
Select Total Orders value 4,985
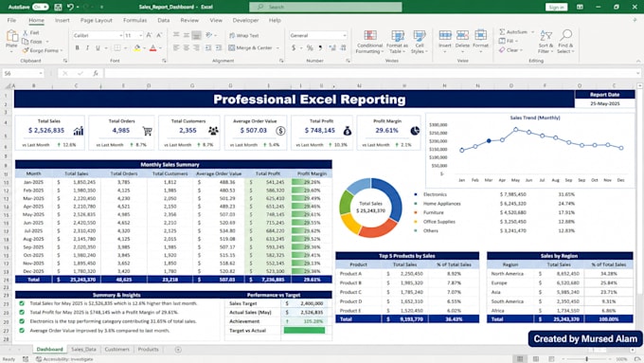coord(121,130)
